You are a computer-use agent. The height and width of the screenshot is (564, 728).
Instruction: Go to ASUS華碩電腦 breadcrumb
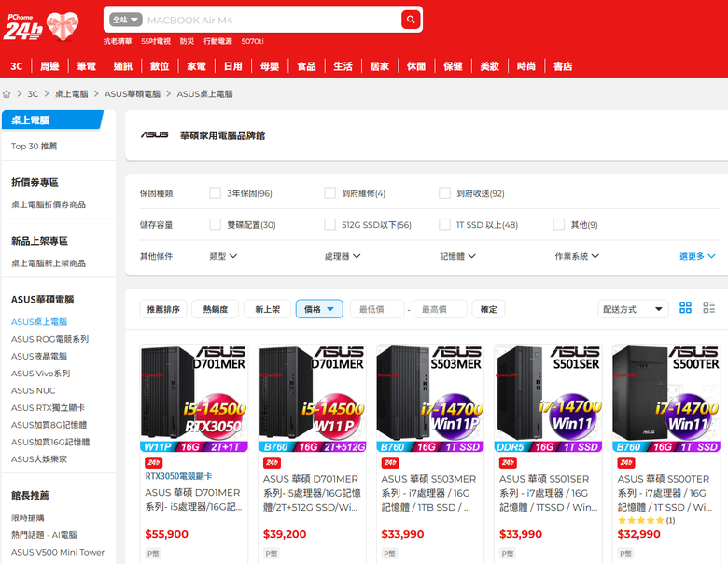point(133,94)
